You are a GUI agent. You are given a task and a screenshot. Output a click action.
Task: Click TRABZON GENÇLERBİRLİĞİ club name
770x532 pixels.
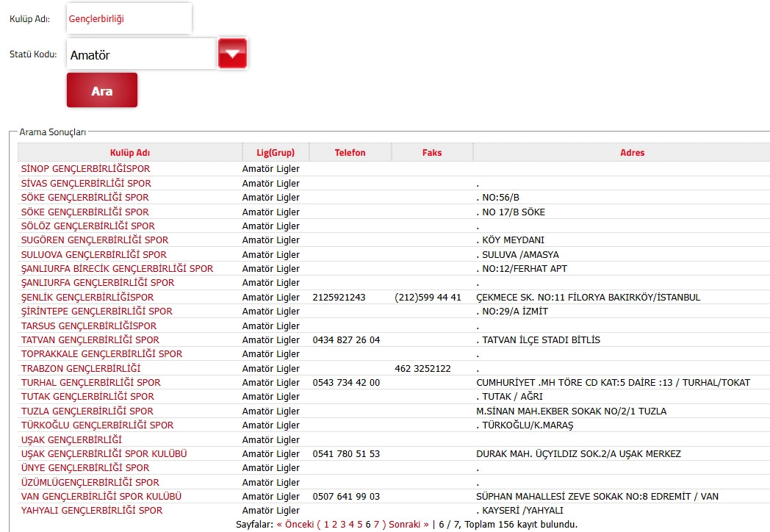[x=81, y=368]
